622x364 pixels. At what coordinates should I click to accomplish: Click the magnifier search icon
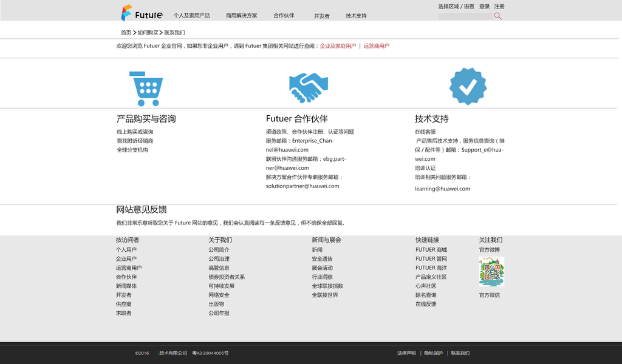[498, 16]
